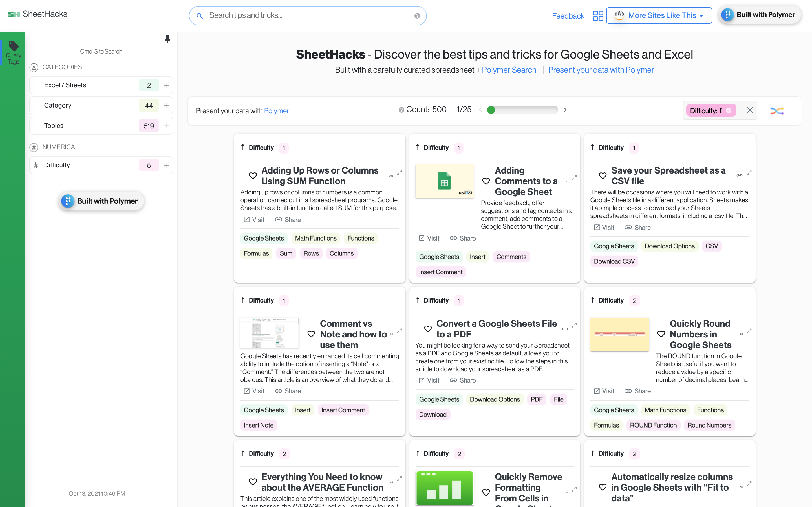Visit the Adding Up Rows SUM article

[254, 220]
